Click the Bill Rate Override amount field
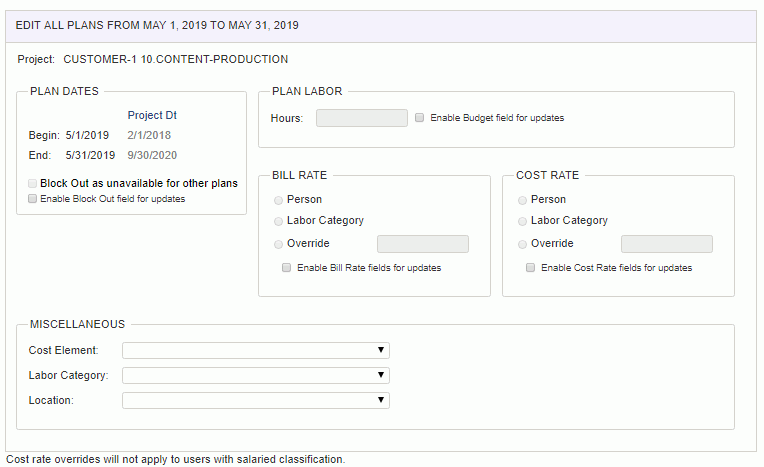The height and width of the screenshot is (467, 764). coord(423,244)
